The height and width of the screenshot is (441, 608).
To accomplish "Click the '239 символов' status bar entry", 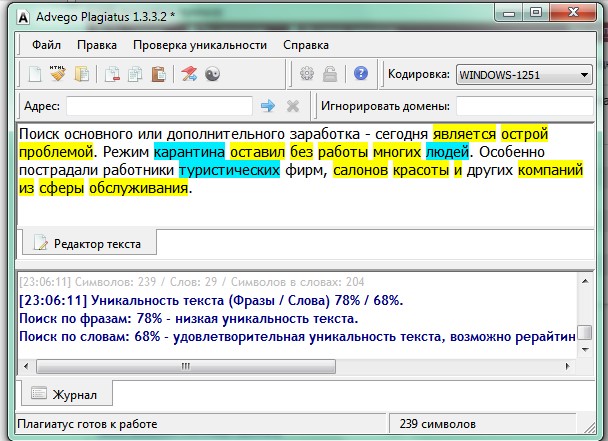I will 437,424.
